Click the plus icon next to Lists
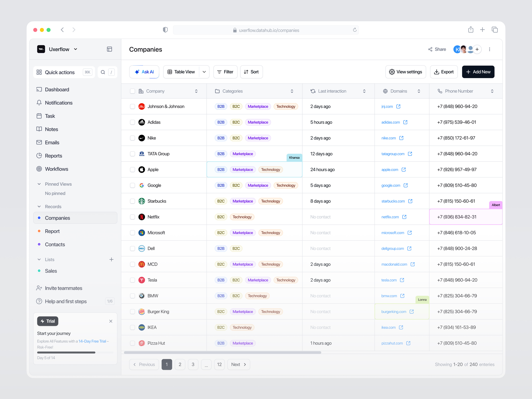 tap(111, 260)
